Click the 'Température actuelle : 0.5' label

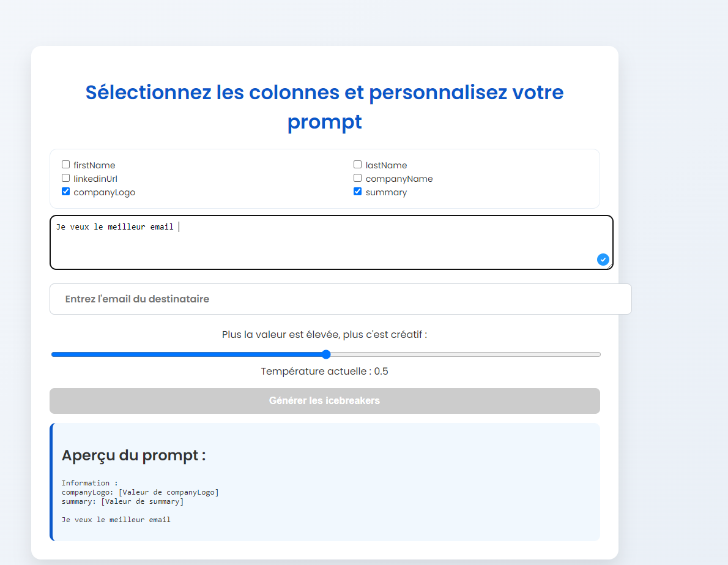tap(324, 371)
